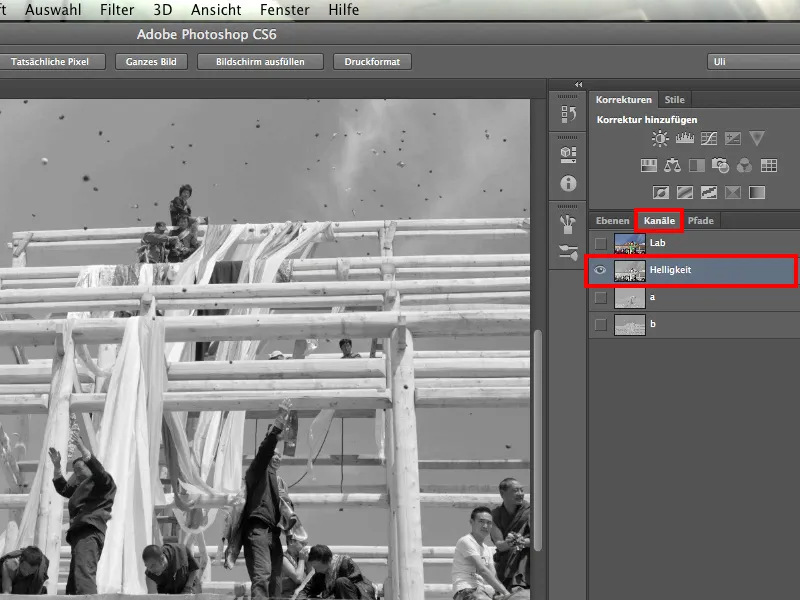Image resolution: width=800 pixels, height=600 pixels.
Task: Select the Korrekturen tab
Action: pyautogui.click(x=623, y=99)
